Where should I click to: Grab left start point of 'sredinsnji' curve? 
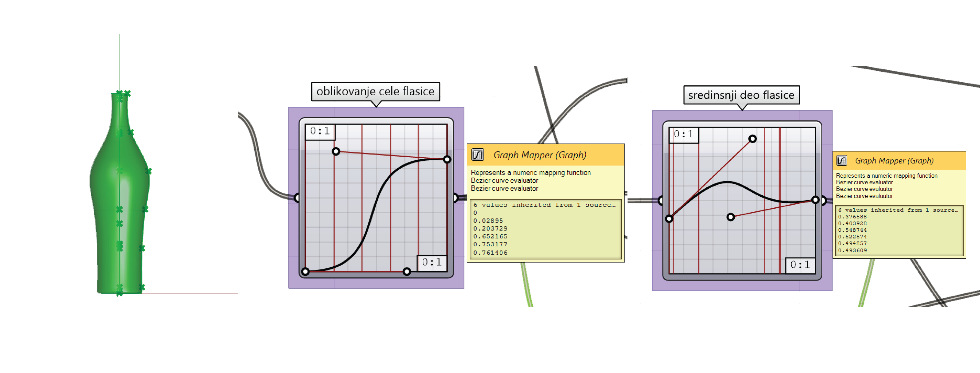tap(669, 219)
